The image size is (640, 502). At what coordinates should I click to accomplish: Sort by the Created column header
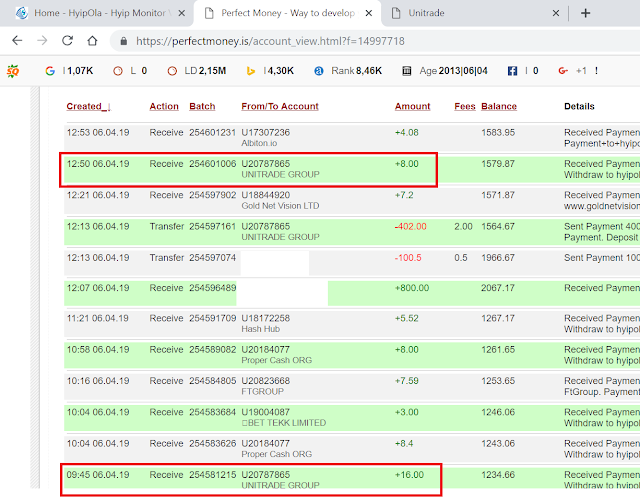(88, 106)
